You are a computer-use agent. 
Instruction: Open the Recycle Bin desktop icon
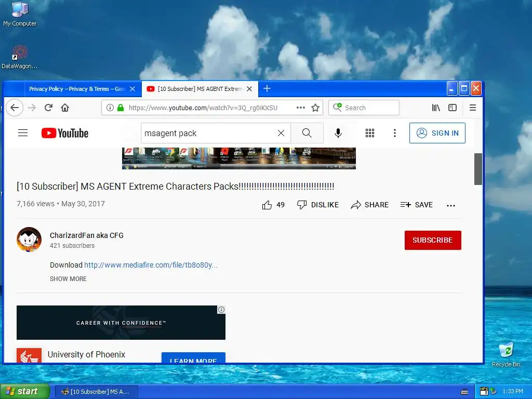(x=506, y=355)
